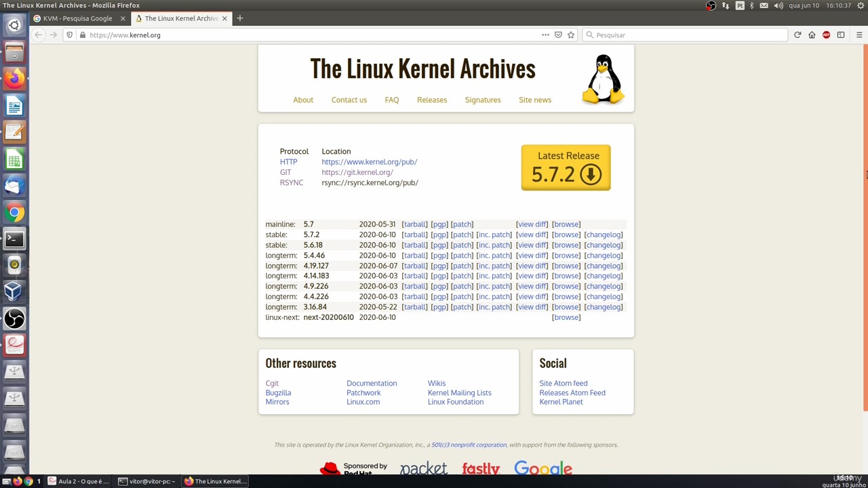Image resolution: width=868 pixels, height=488 pixels.
Task: Launch VirtualBox from the dock
Action: [x=14, y=292]
